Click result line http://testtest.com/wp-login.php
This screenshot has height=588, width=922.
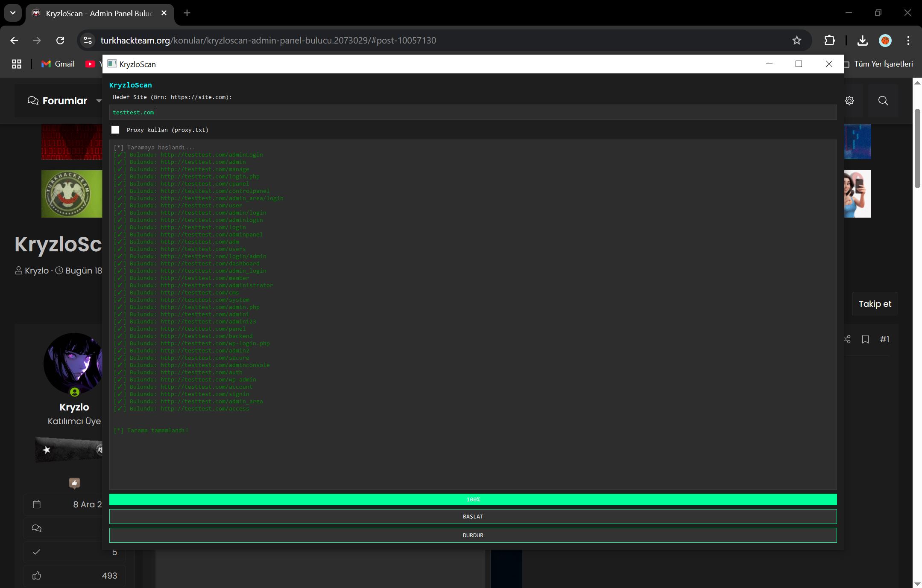point(192,343)
